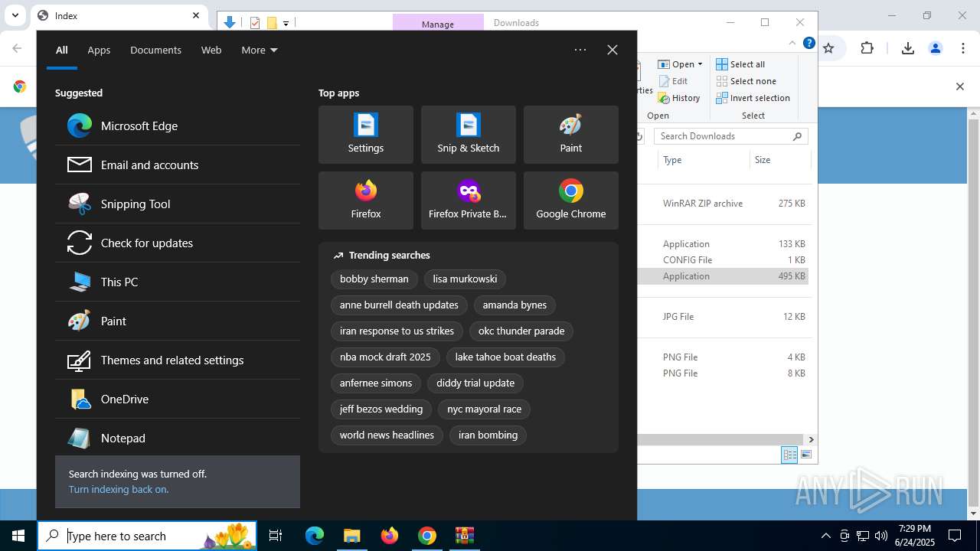Show hidden system tray icons
Screen dimensions: 980x551
coord(825,536)
